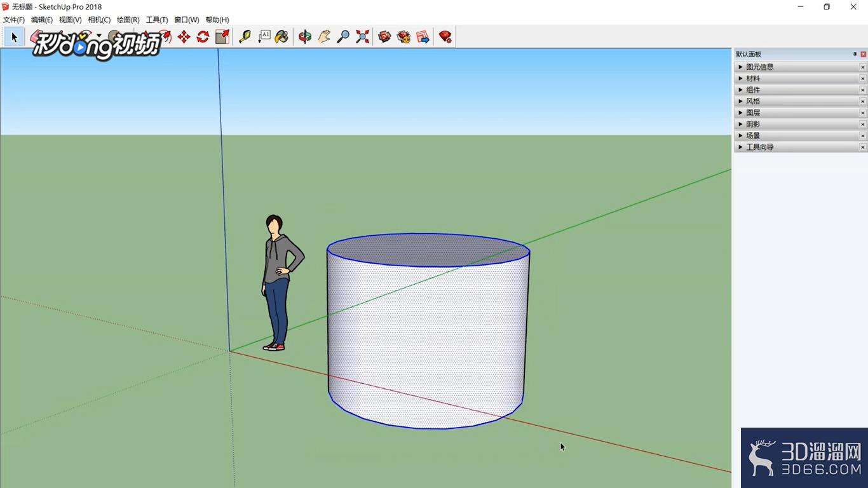Open the 编辑(E) menu
The width and height of the screenshot is (868, 488).
[42, 20]
